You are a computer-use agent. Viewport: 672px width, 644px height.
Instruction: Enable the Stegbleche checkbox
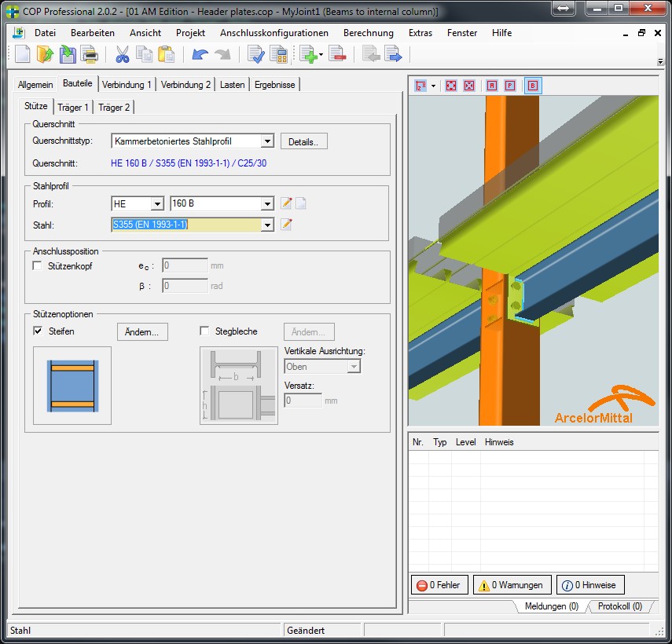pos(205,331)
